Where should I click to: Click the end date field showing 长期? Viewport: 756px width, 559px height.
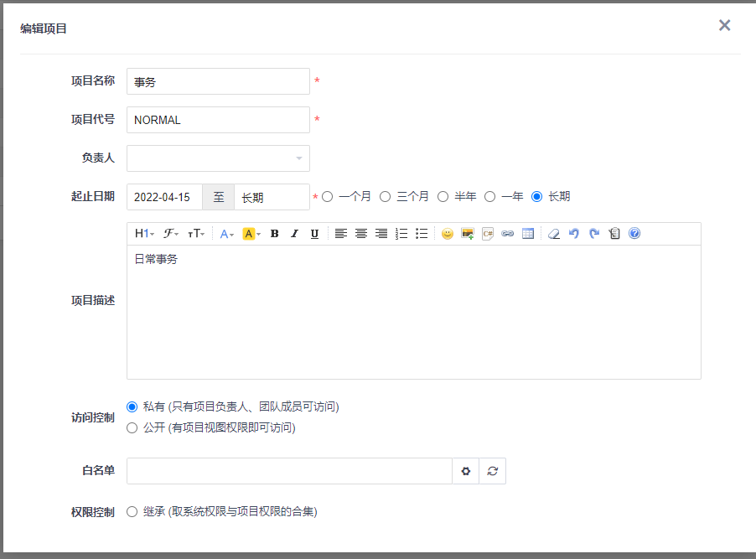[x=272, y=197]
